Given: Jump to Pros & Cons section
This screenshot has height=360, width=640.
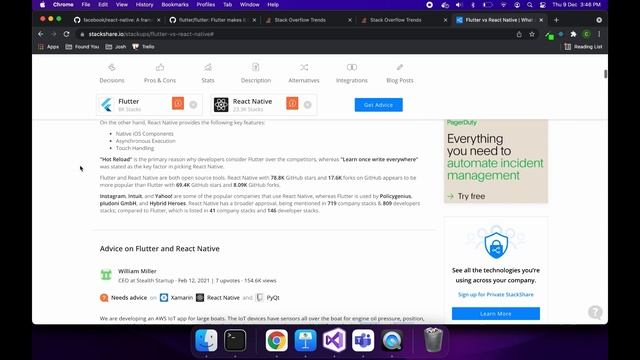Looking at the screenshot, I should [x=160, y=74].
